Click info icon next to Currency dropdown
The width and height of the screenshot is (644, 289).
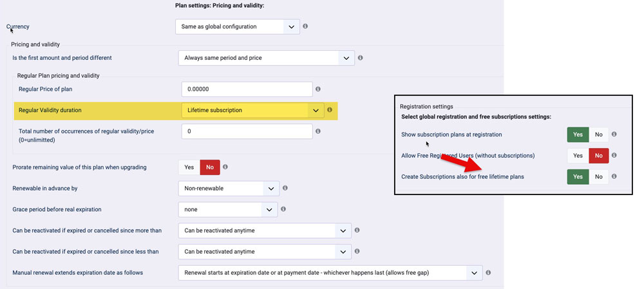305,26
